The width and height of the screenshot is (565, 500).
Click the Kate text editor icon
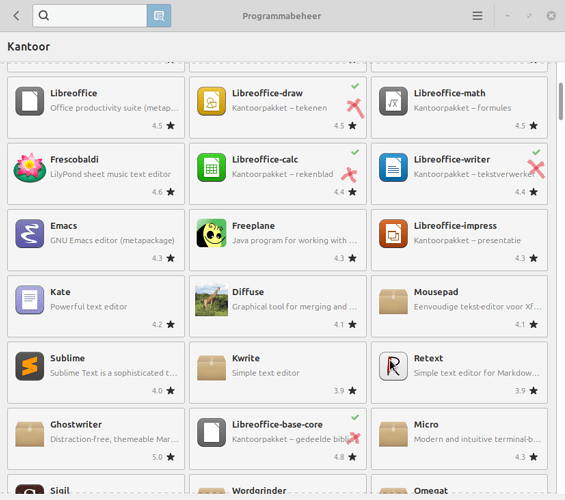30,300
